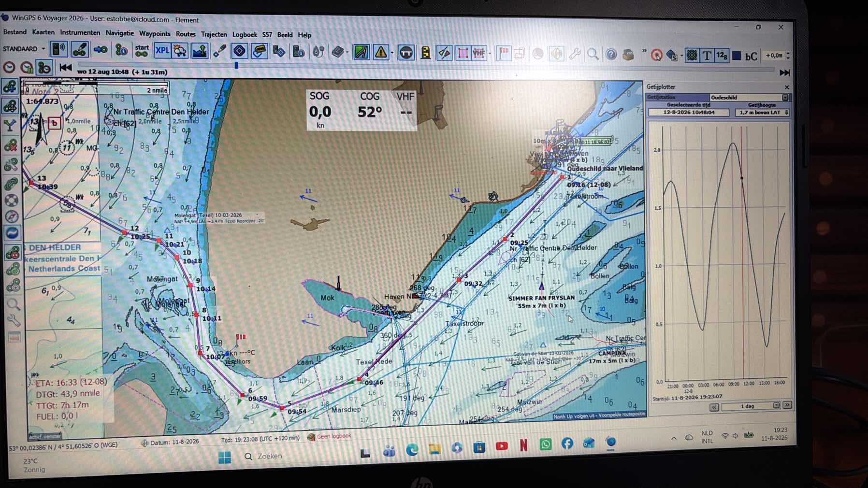This screenshot has width=868, height=488.
Task: Open the Kaarten menu
Action: click(43, 32)
